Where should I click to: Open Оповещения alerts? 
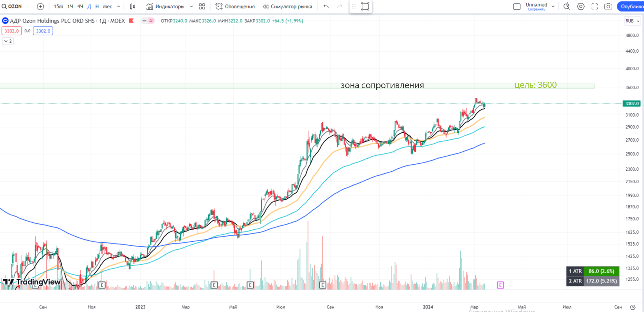click(235, 7)
